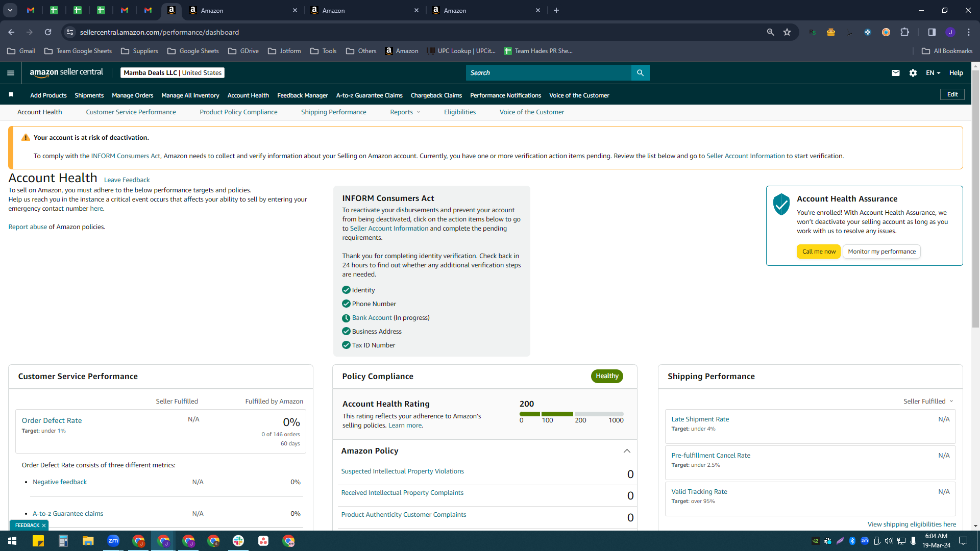The height and width of the screenshot is (551, 980).
Task: Open the settings gear icon
Action: (x=913, y=73)
